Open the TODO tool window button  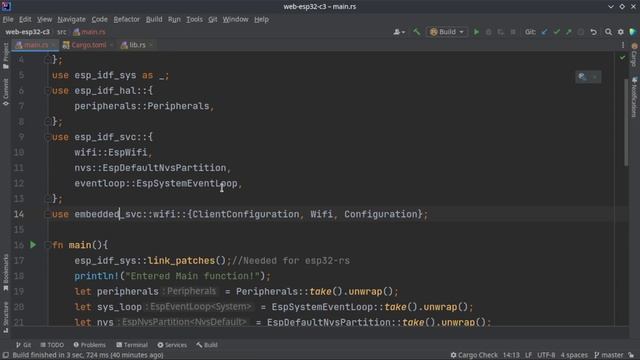click(x=52, y=345)
